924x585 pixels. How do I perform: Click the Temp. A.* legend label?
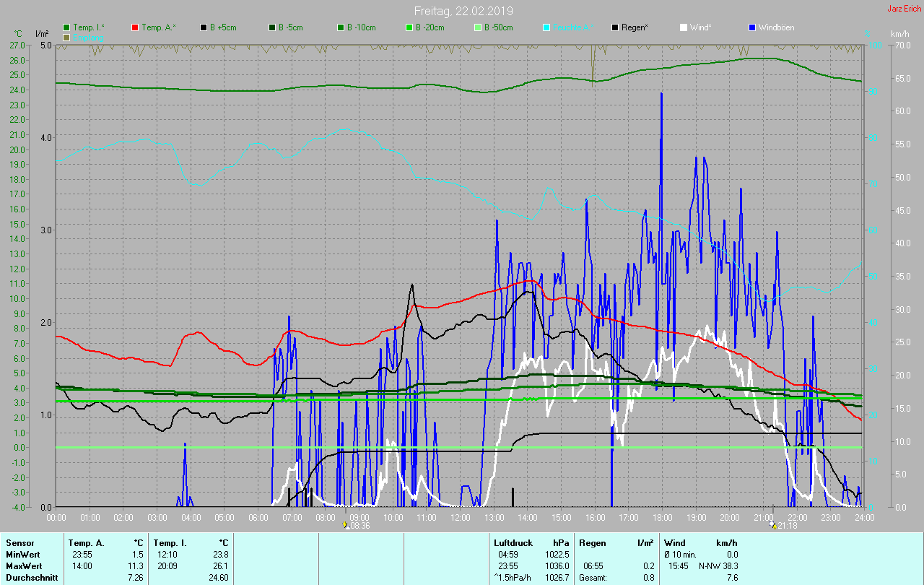159,27
